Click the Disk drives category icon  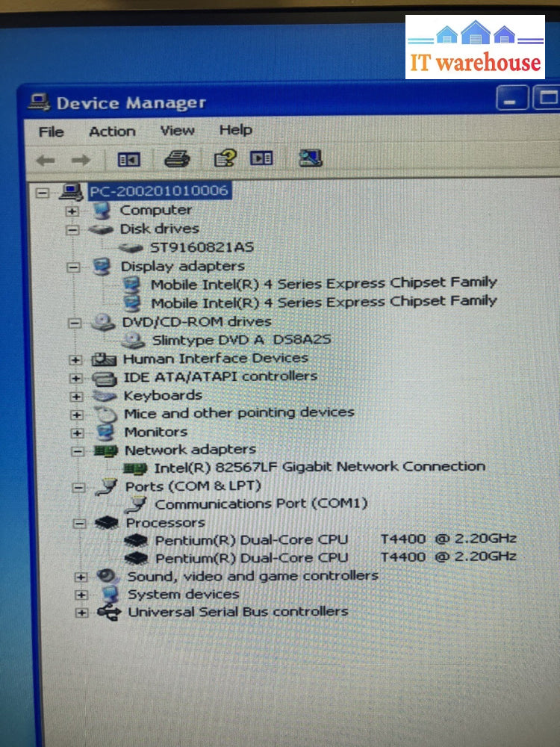tap(101, 229)
